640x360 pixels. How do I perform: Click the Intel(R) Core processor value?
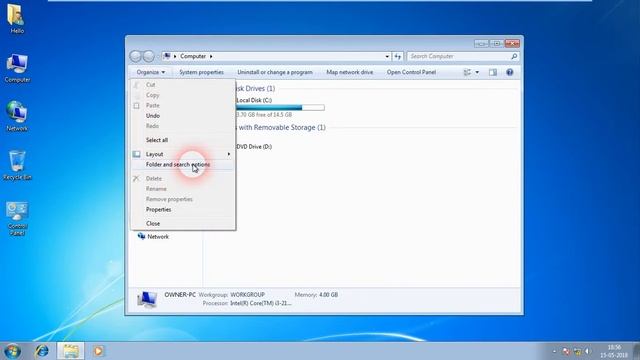click(261, 303)
